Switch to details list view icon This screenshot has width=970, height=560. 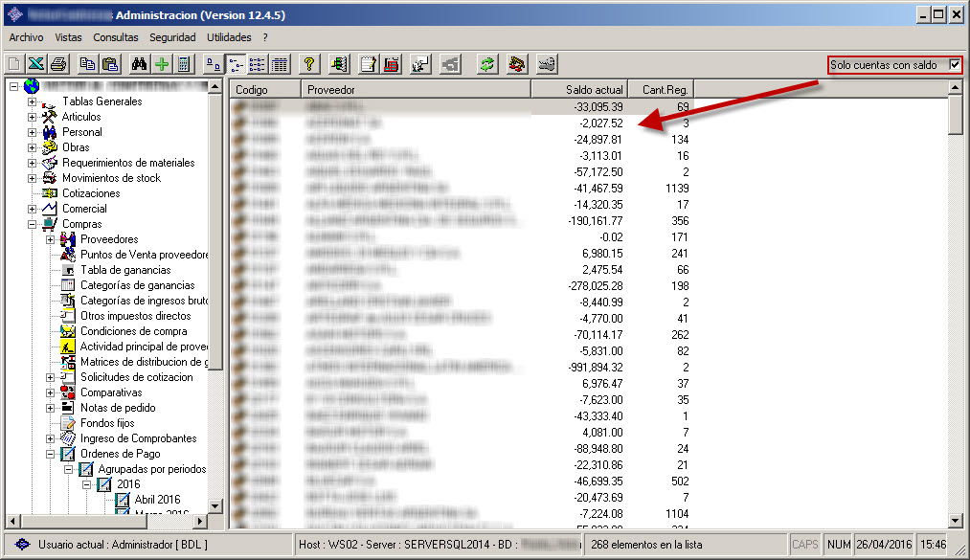pos(280,64)
